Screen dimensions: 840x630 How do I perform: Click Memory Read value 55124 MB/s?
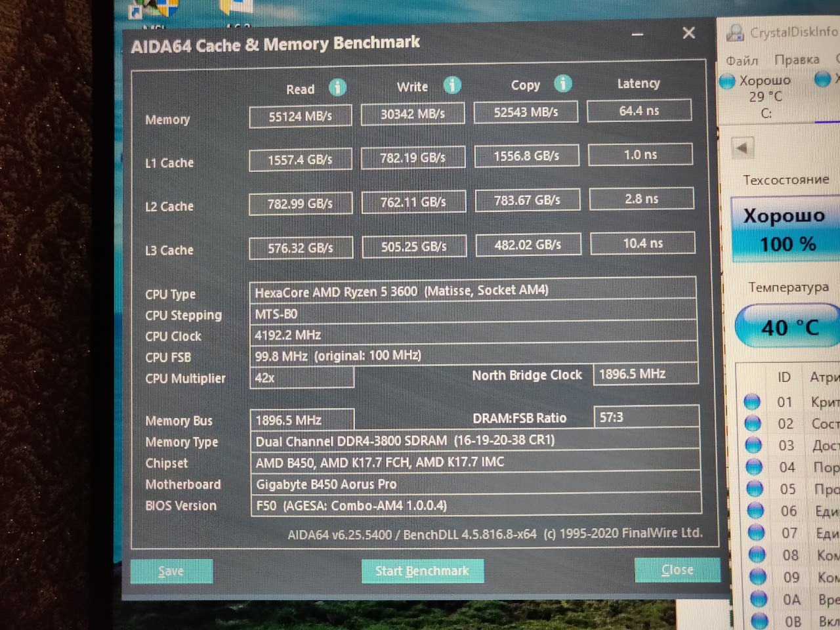[301, 116]
